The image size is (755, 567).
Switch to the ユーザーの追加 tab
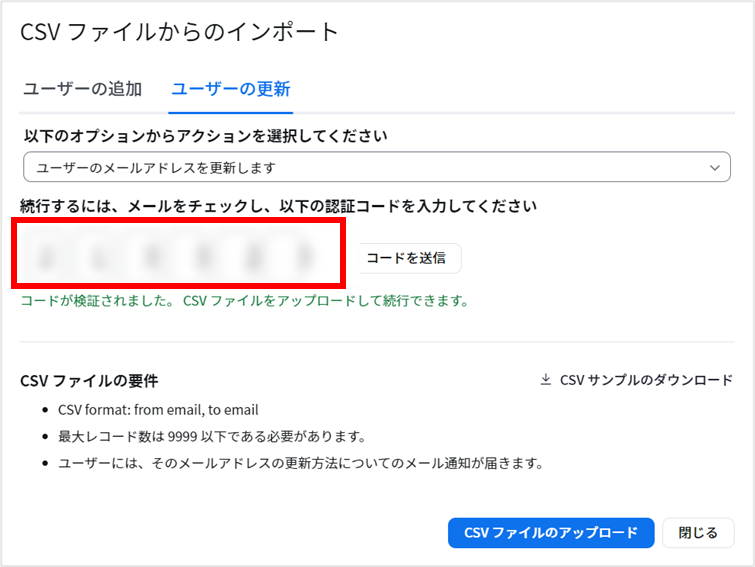tap(82, 89)
